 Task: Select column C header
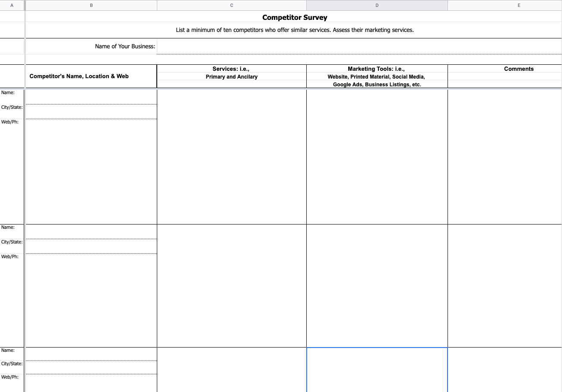click(232, 5)
